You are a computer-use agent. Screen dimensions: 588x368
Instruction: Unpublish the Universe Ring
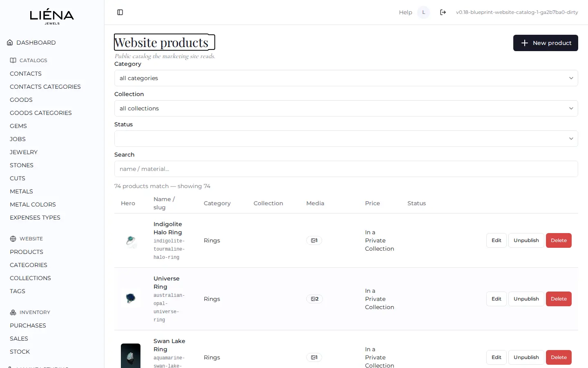[x=526, y=299]
